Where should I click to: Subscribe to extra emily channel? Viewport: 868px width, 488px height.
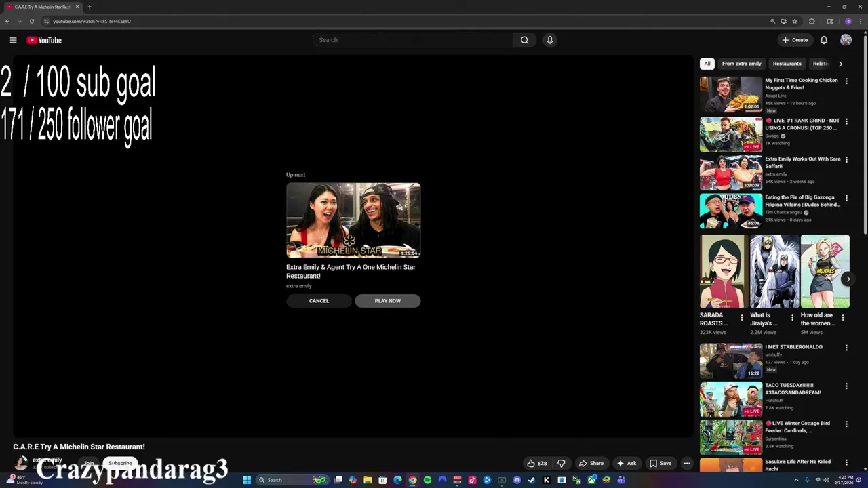[x=120, y=463]
